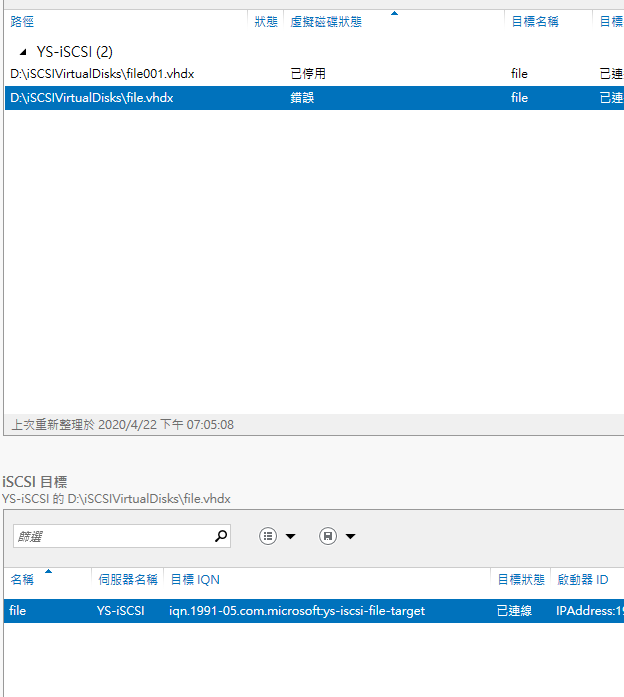Image resolution: width=624 pixels, height=697 pixels.
Task: Sort targets by 伺服器名稱 column
Action: [128, 580]
